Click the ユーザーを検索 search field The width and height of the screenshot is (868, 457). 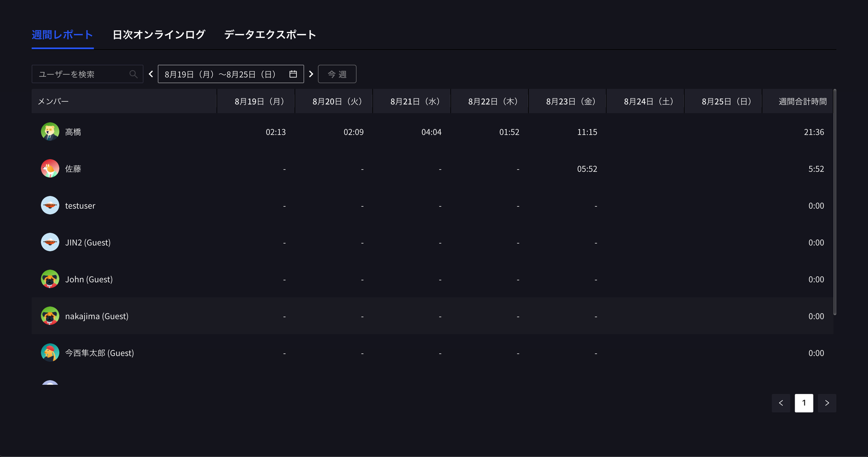pyautogui.click(x=81, y=74)
